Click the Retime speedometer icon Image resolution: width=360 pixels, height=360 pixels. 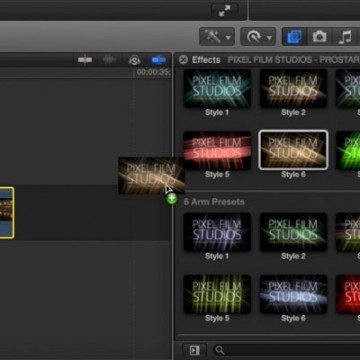pyautogui.click(x=254, y=37)
